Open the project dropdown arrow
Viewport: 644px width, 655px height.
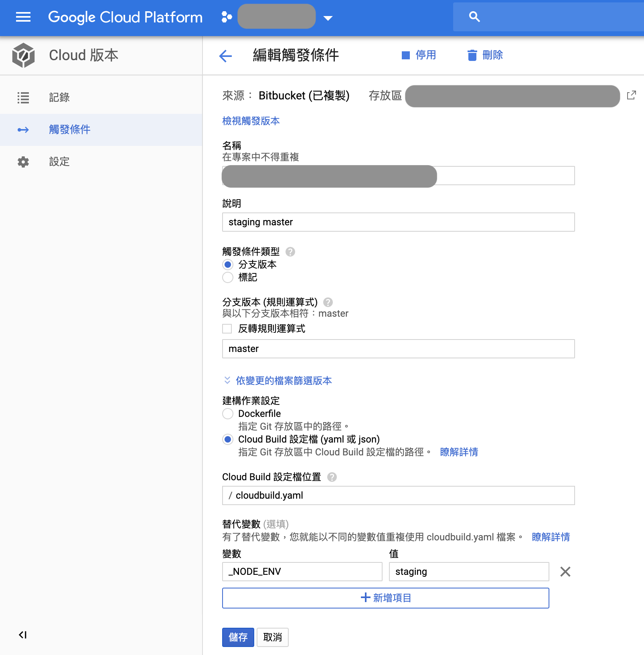tap(328, 18)
